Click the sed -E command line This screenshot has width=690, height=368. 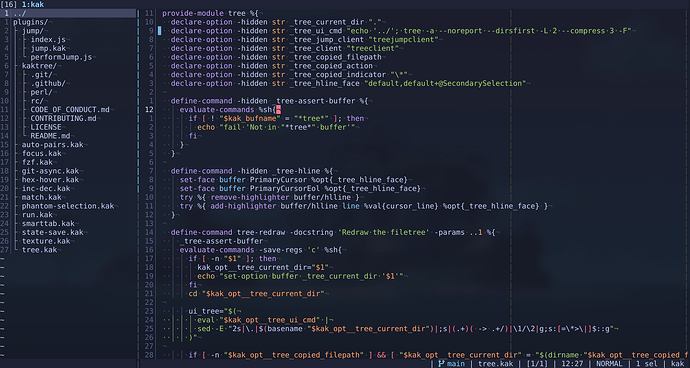click(406, 329)
